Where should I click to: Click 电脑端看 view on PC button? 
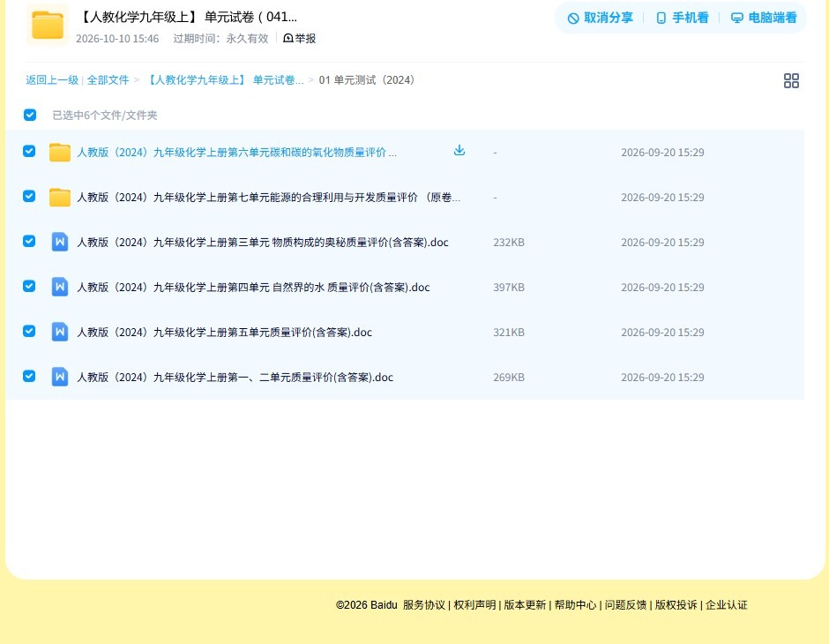pyautogui.click(x=764, y=18)
